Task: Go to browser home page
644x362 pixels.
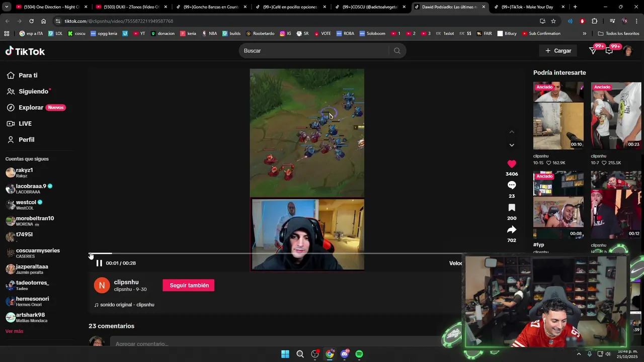Action: click(x=44, y=21)
